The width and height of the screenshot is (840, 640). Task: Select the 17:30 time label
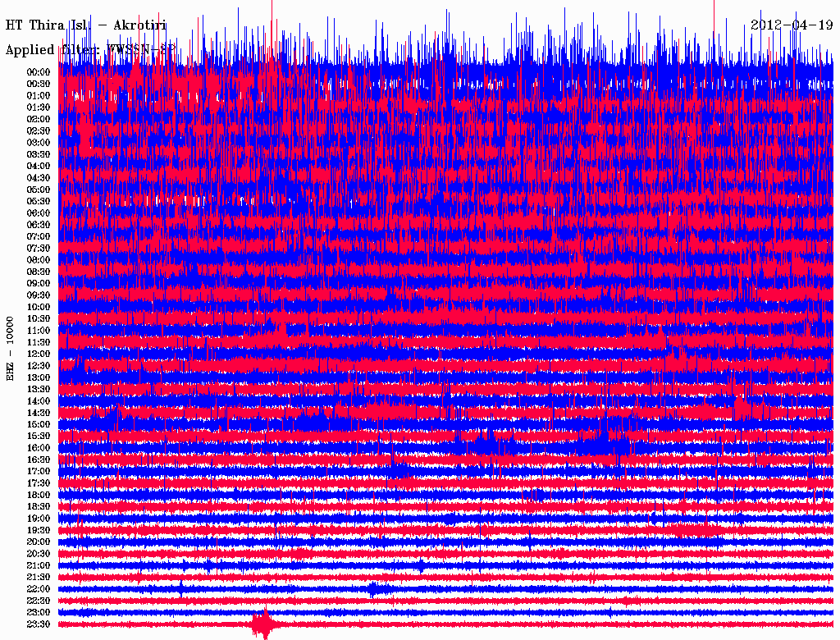pos(39,483)
